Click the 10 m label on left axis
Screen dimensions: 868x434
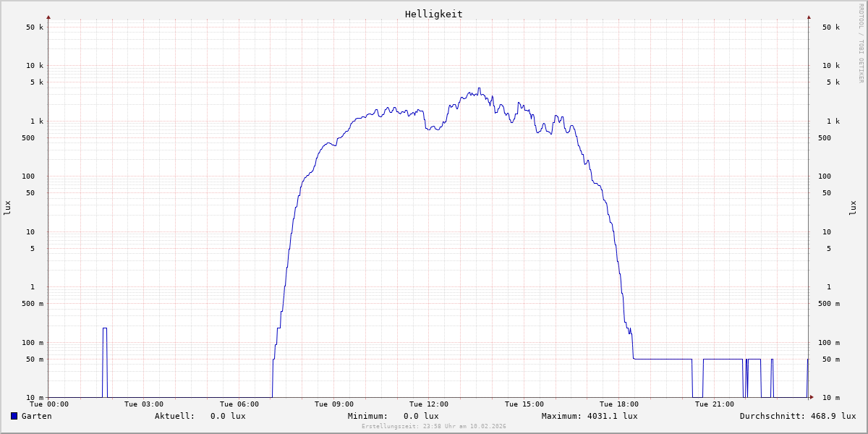pos(35,398)
